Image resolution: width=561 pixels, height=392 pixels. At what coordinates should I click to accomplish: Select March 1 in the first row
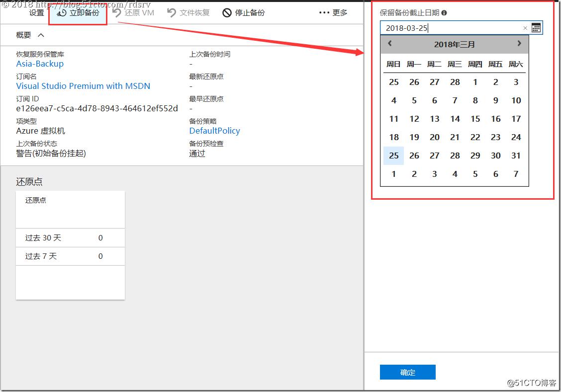coord(475,82)
